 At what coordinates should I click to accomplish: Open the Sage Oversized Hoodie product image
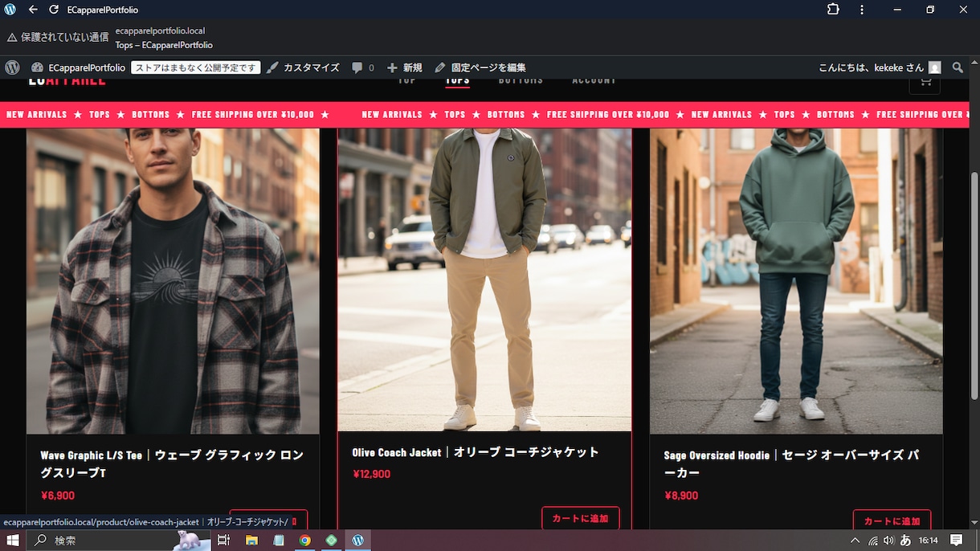tap(796, 281)
